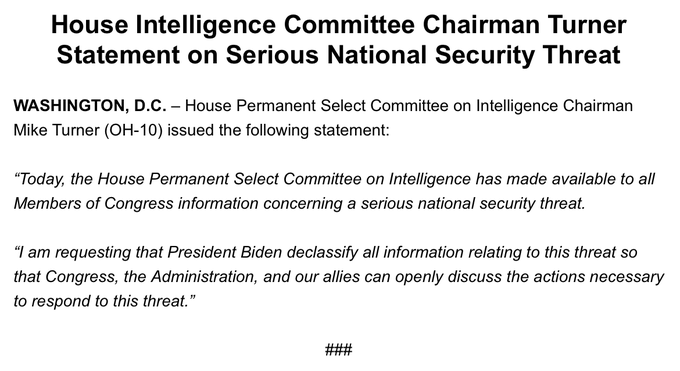Select the bold "WASHINGTON, D.C." dateline

[90, 106]
